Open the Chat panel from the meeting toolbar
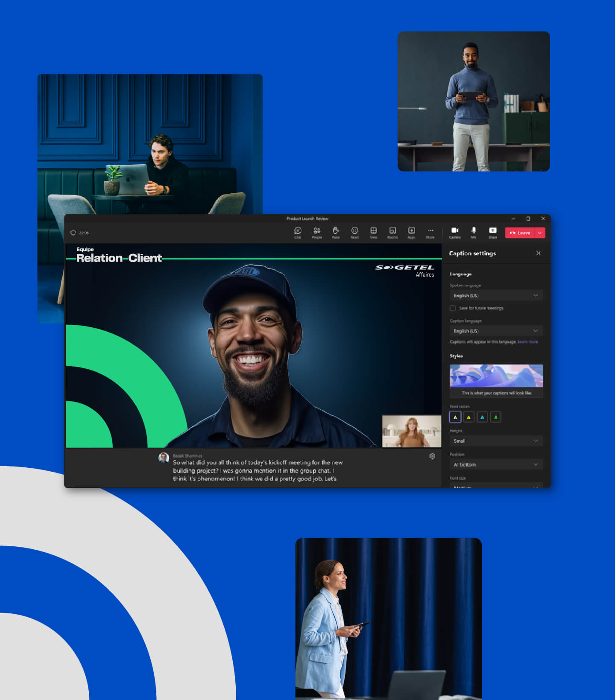 point(298,232)
